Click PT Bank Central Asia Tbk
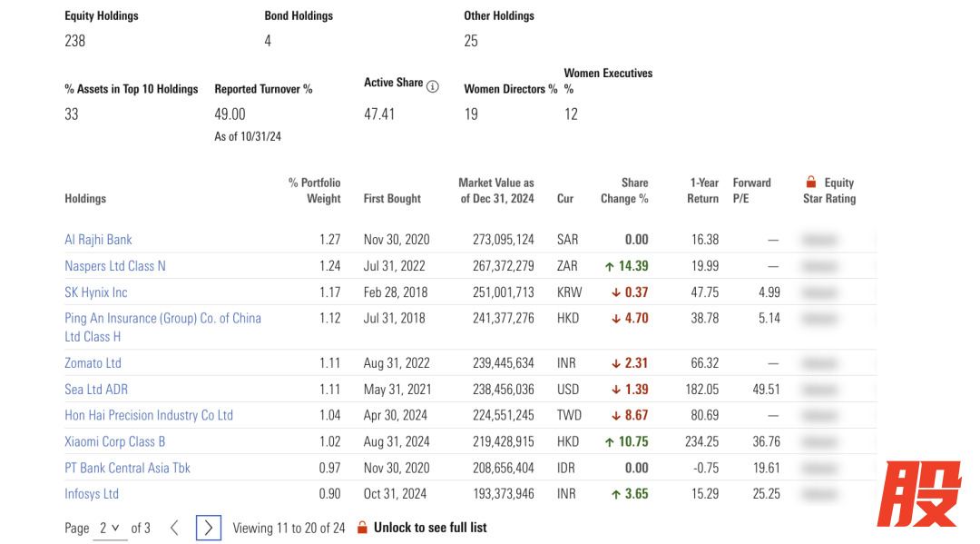 click(x=127, y=468)
